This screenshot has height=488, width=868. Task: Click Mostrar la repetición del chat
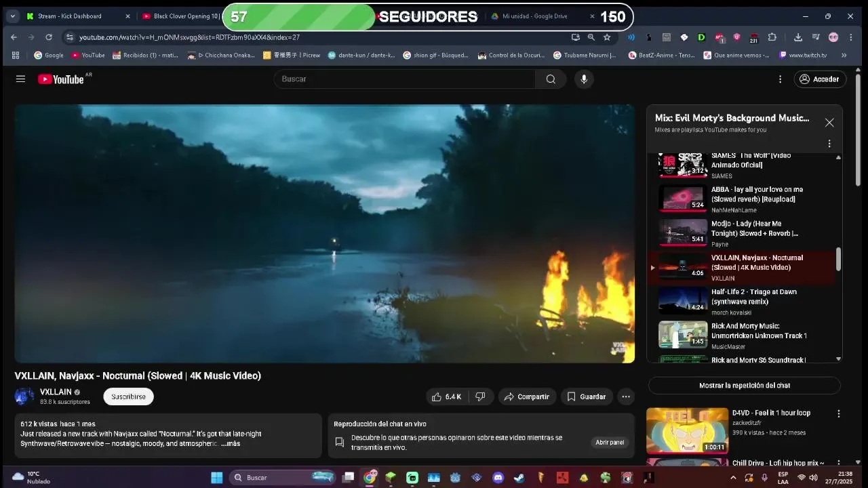coord(745,386)
